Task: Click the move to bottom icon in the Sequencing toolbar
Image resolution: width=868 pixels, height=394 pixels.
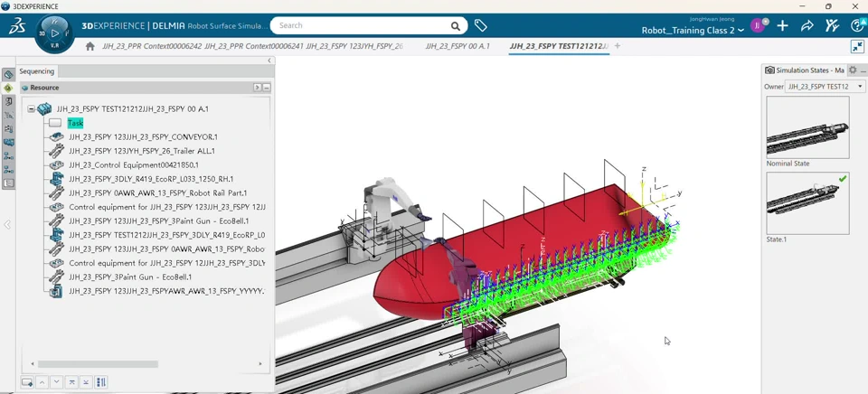Action: (x=86, y=382)
